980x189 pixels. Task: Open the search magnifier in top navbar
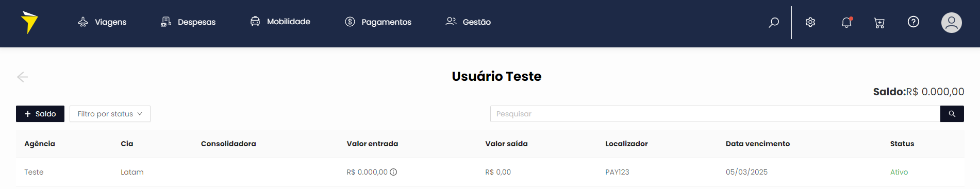pyautogui.click(x=774, y=22)
